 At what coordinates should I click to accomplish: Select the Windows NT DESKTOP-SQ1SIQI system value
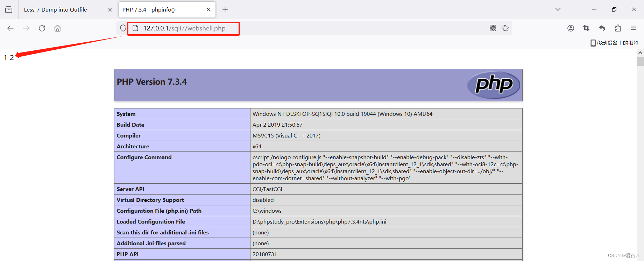click(x=342, y=114)
